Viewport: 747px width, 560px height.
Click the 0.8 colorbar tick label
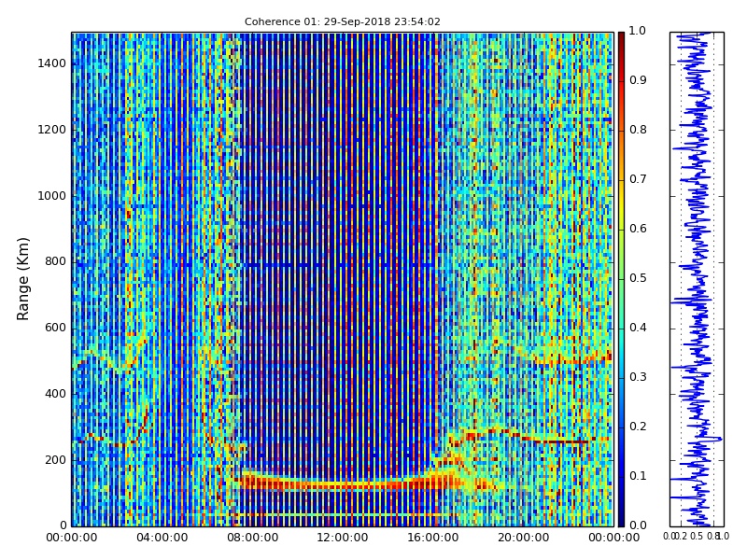coord(638,130)
